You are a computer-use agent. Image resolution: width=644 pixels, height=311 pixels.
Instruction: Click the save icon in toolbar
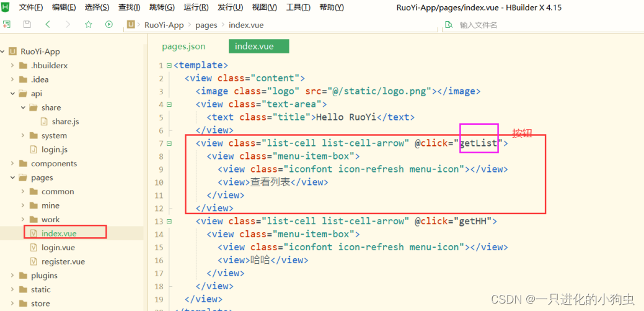pyautogui.click(x=27, y=25)
